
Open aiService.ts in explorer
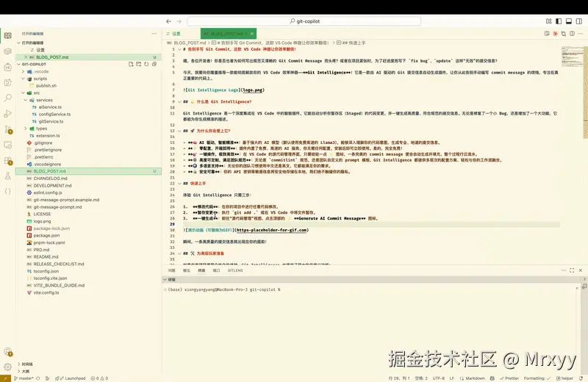click(50, 107)
